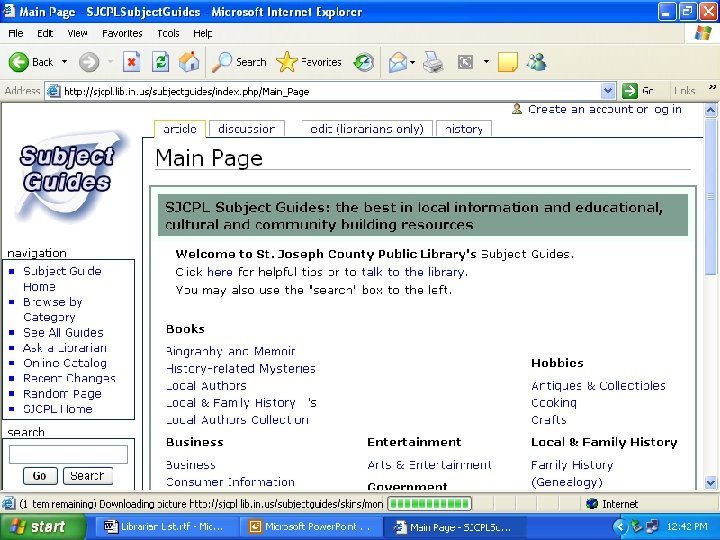This screenshot has width=720, height=540.
Task: Open the File menu
Action: (x=16, y=34)
